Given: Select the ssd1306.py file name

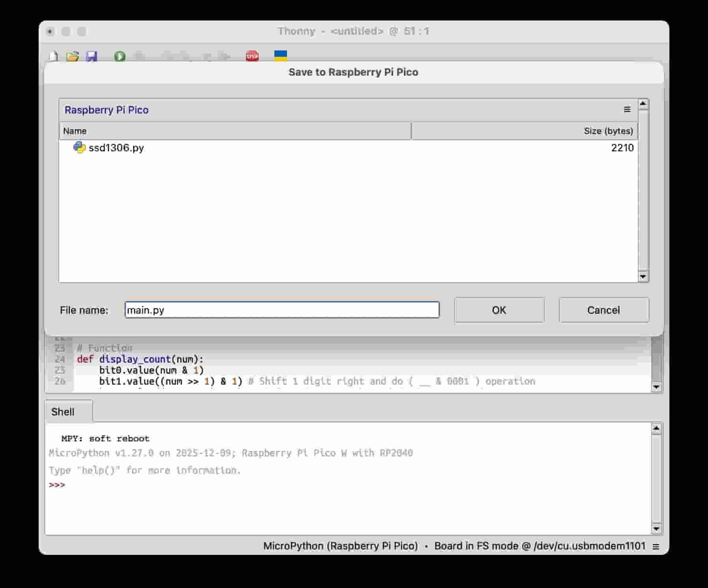Looking at the screenshot, I should (x=116, y=148).
